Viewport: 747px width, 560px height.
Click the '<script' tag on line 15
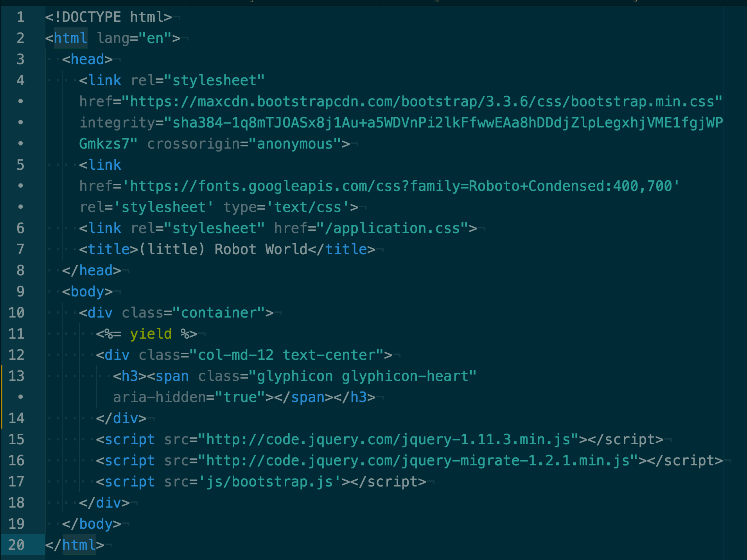coord(125,440)
